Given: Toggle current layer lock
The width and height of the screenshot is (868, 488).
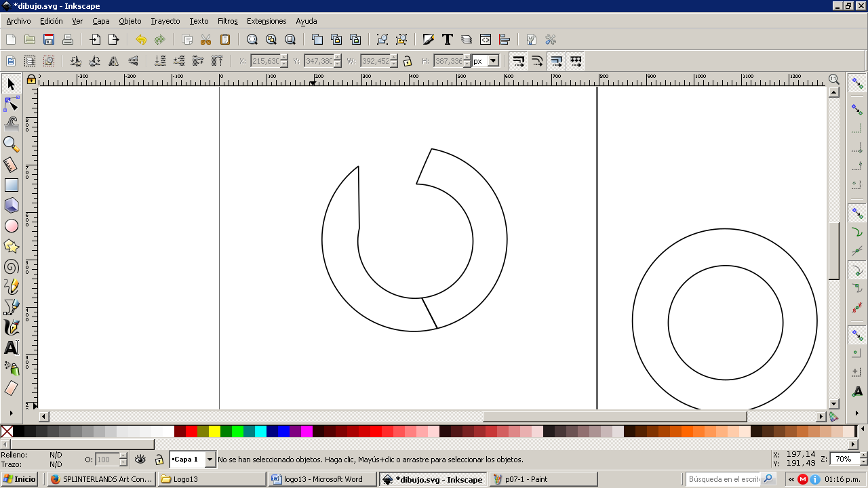Looking at the screenshot, I should pyautogui.click(x=159, y=460).
